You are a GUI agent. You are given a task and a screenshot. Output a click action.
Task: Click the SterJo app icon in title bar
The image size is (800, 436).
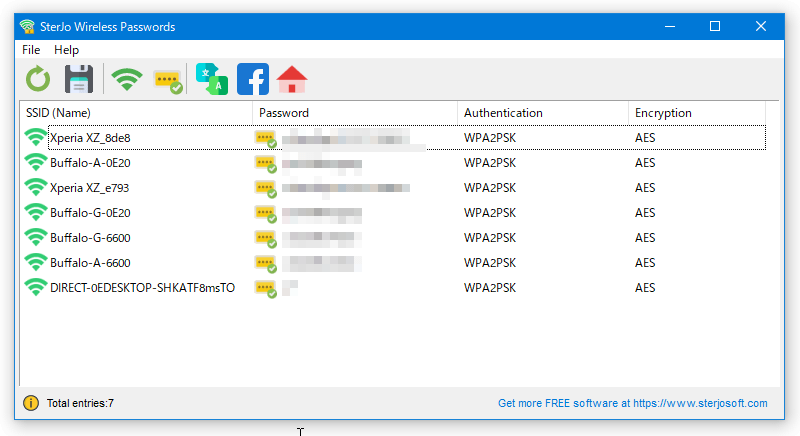coord(27,27)
